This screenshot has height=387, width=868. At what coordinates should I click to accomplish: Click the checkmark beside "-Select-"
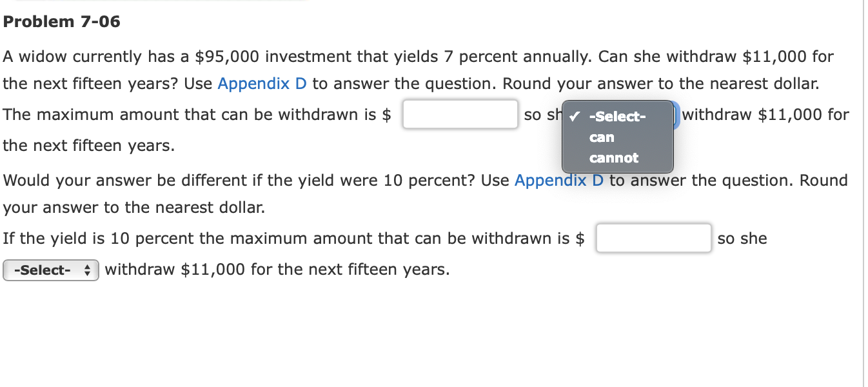click(x=573, y=117)
